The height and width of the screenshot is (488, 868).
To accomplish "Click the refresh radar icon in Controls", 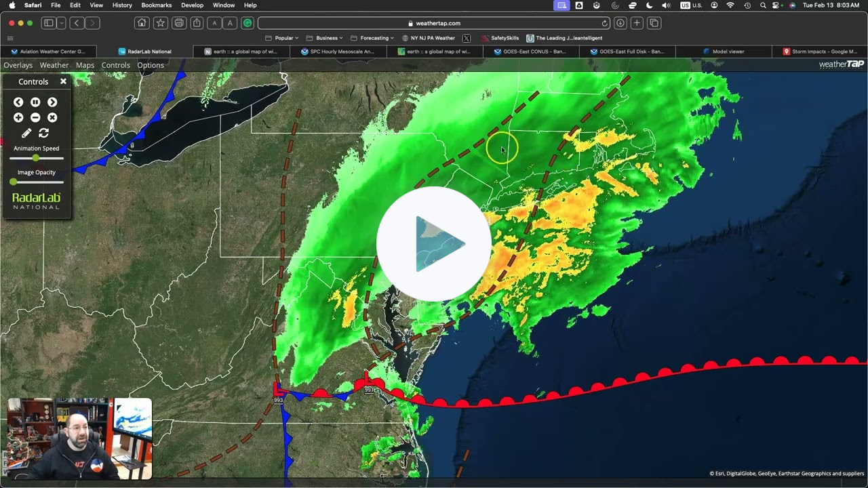I will coord(44,134).
